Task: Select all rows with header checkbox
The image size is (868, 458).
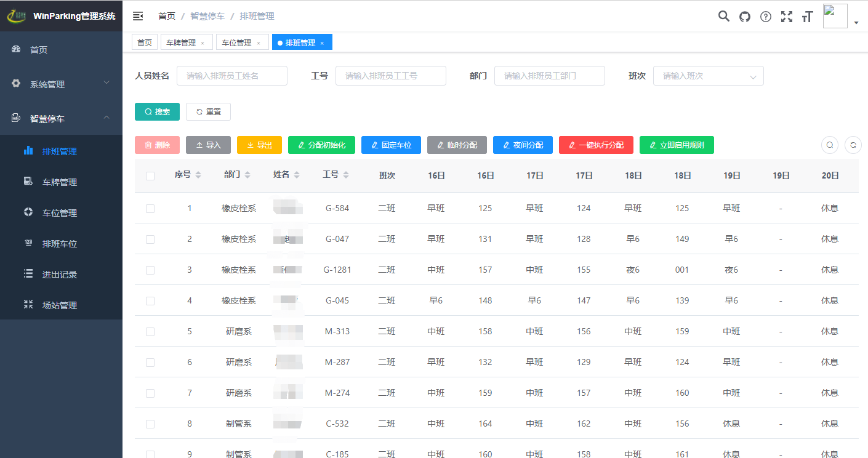Action: click(x=150, y=176)
